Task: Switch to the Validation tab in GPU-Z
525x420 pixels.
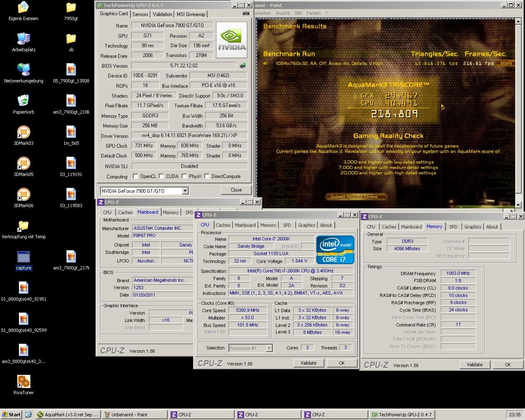Action: 162,14
